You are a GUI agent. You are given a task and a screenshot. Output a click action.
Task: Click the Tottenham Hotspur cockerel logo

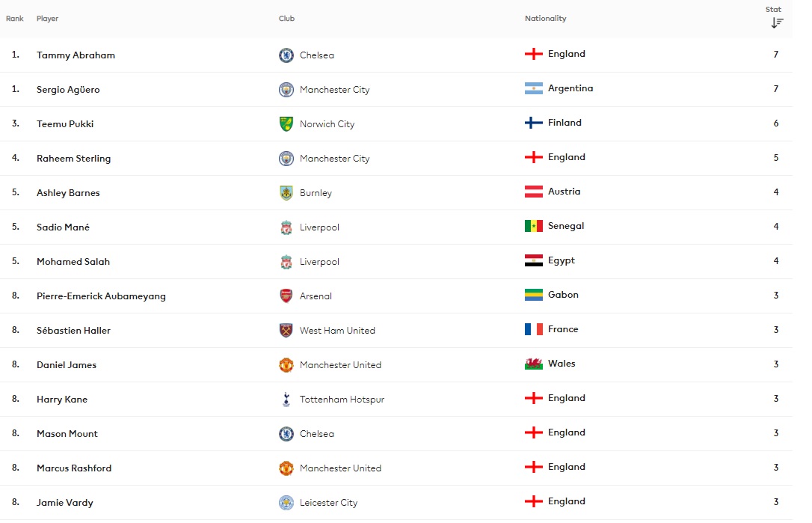[286, 399]
